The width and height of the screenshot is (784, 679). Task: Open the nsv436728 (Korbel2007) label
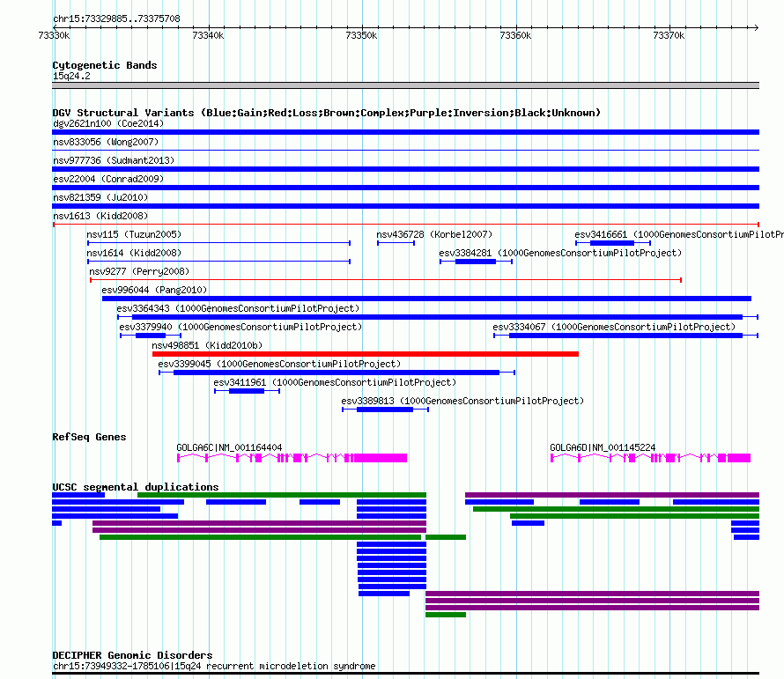(434, 234)
